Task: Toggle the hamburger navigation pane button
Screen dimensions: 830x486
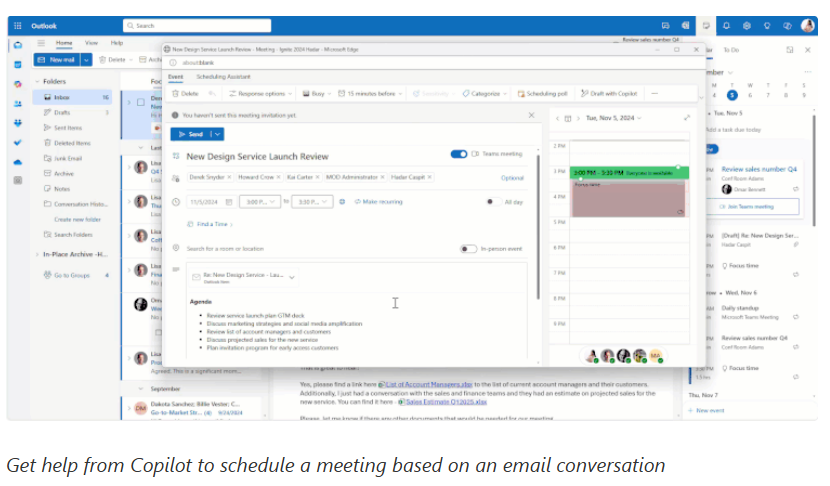Action: [41, 43]
